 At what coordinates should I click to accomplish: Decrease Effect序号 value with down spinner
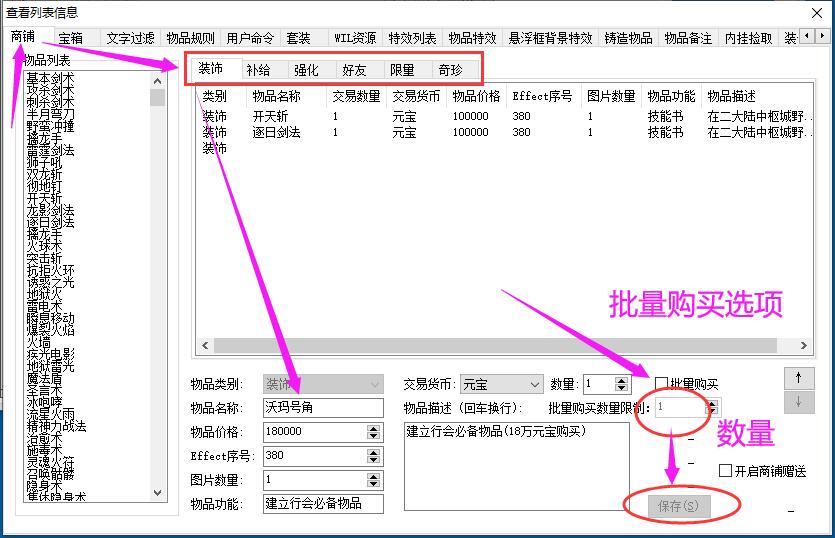pyautogui.click(x=374, y=460)
